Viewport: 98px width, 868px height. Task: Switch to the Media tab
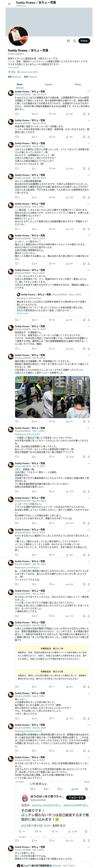point(78,85)
